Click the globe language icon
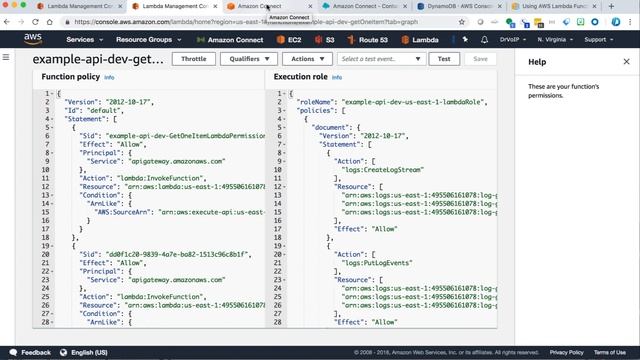 click(x=63, y=352)
